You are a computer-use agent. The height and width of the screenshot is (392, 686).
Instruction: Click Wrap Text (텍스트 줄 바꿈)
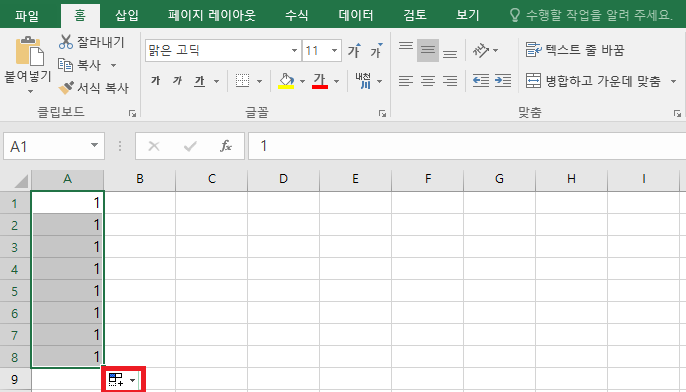pyautogui.click(x=574, y=50)
